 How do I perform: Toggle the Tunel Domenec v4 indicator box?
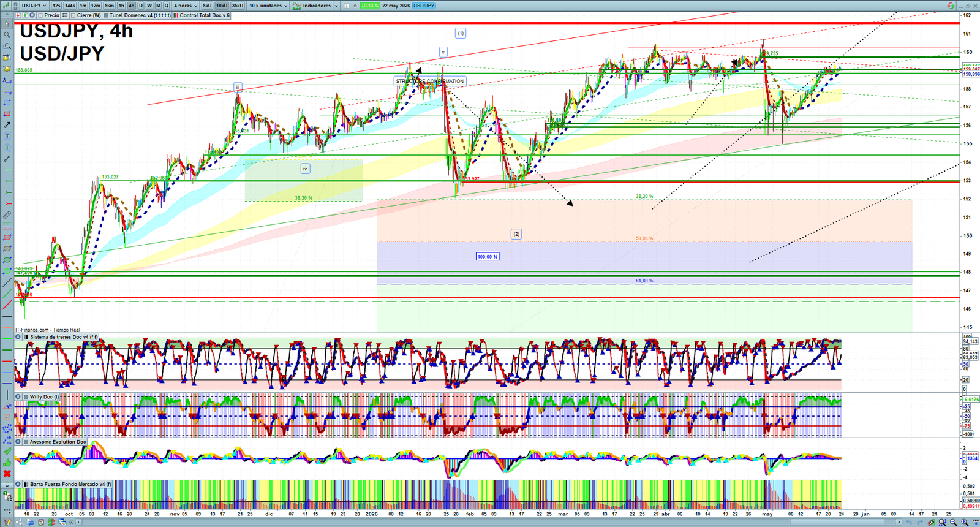tap(105, 15)
